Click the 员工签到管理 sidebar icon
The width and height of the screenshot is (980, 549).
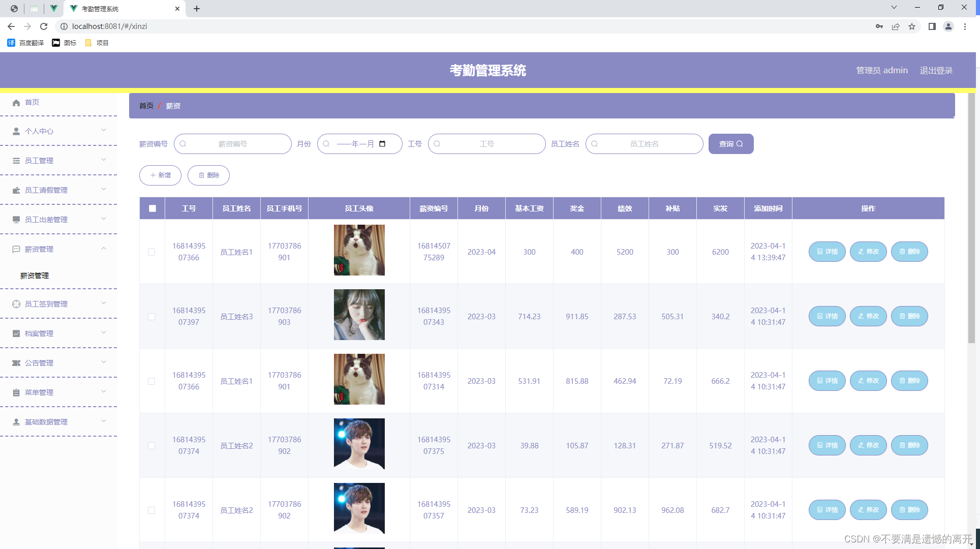pos(16,304)
